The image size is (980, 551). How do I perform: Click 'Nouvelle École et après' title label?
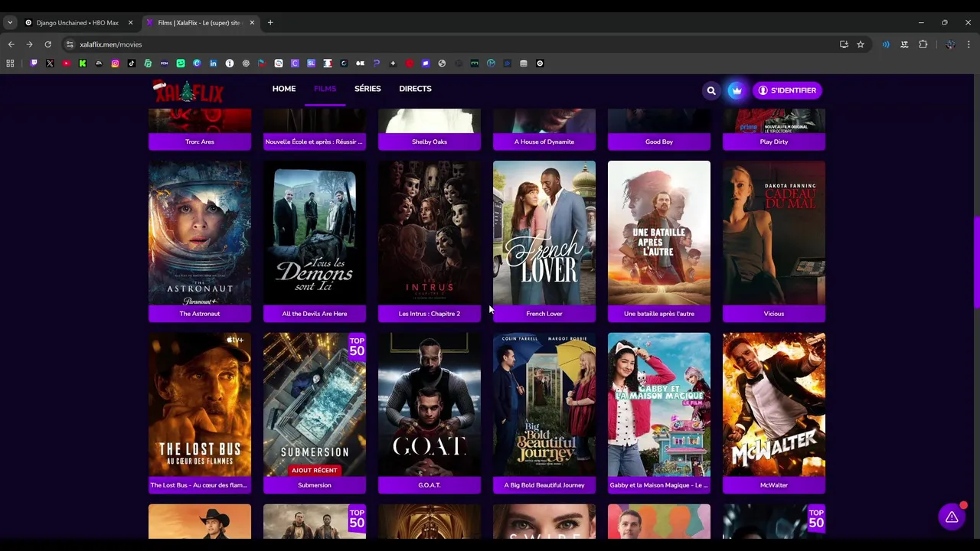(x=315, y=142)
